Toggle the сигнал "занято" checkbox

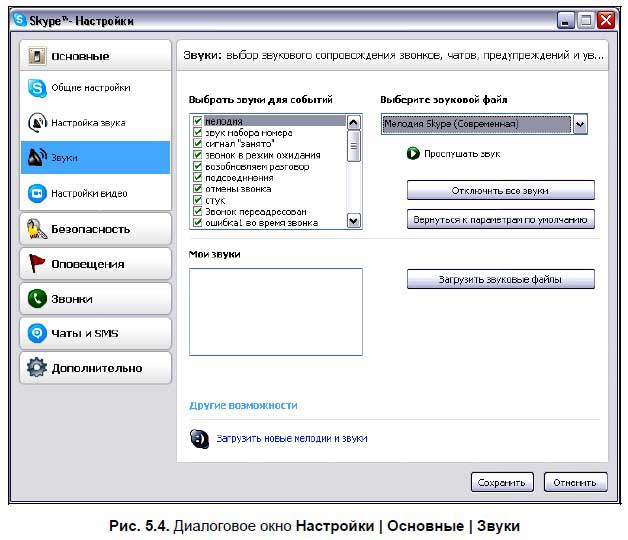(197, 144)
